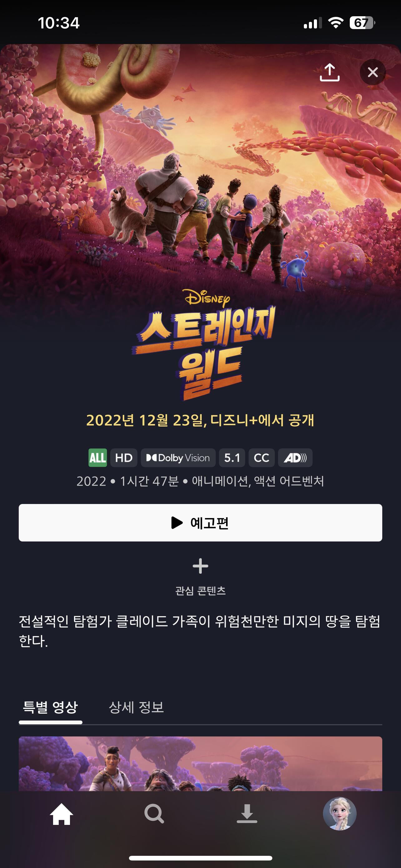Image resolution: width=401 pixels, height=868 pixels.
Task: Tap the HD quality badge
Action: point(124,457)
